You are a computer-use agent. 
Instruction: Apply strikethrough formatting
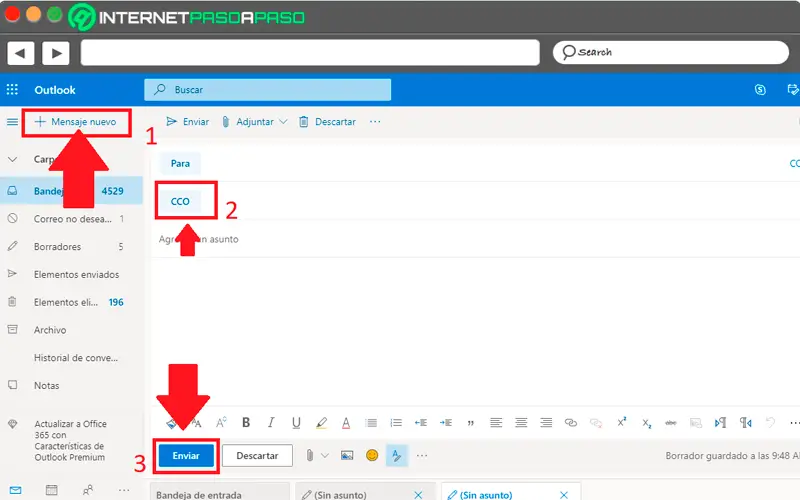click(671, 422)
